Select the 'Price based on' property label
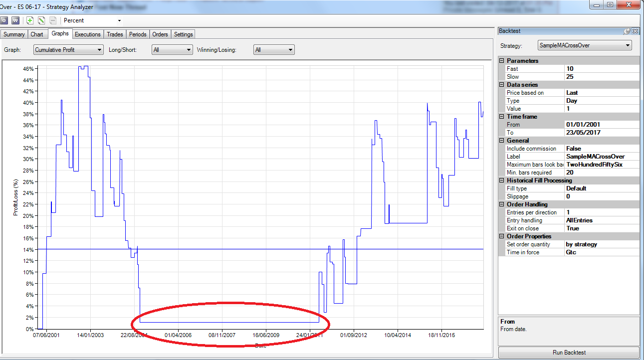 tap(525, 93)
